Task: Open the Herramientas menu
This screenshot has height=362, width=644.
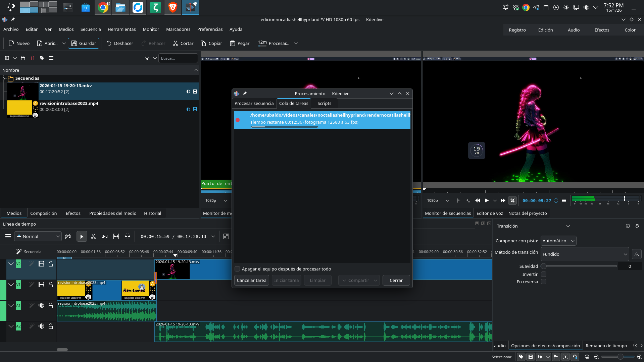Action: [121, 29]
